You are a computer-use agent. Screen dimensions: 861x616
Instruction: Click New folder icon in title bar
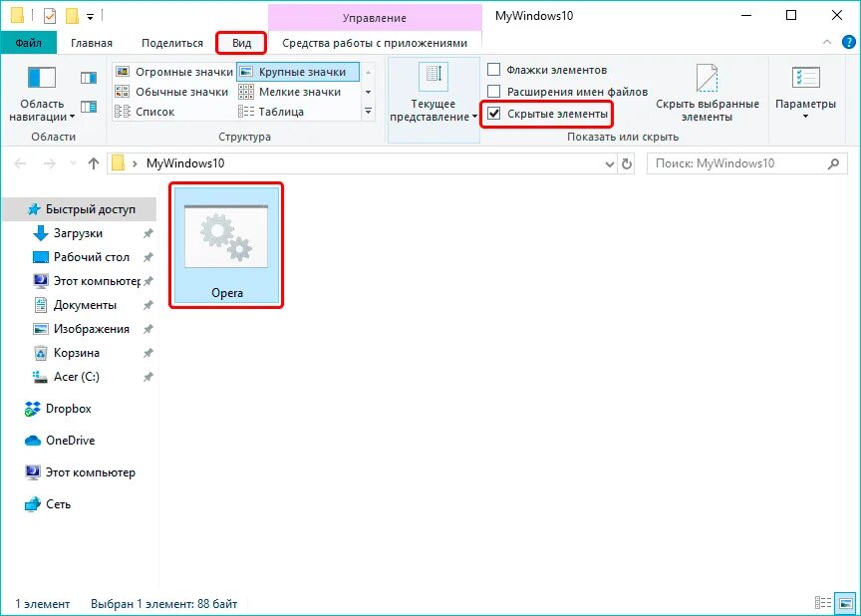(72, 16)
